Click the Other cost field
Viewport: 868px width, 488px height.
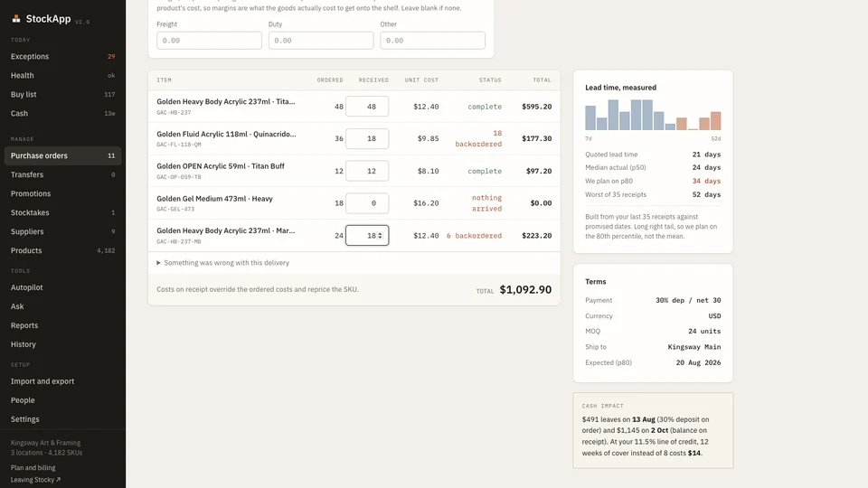point(432,41)
